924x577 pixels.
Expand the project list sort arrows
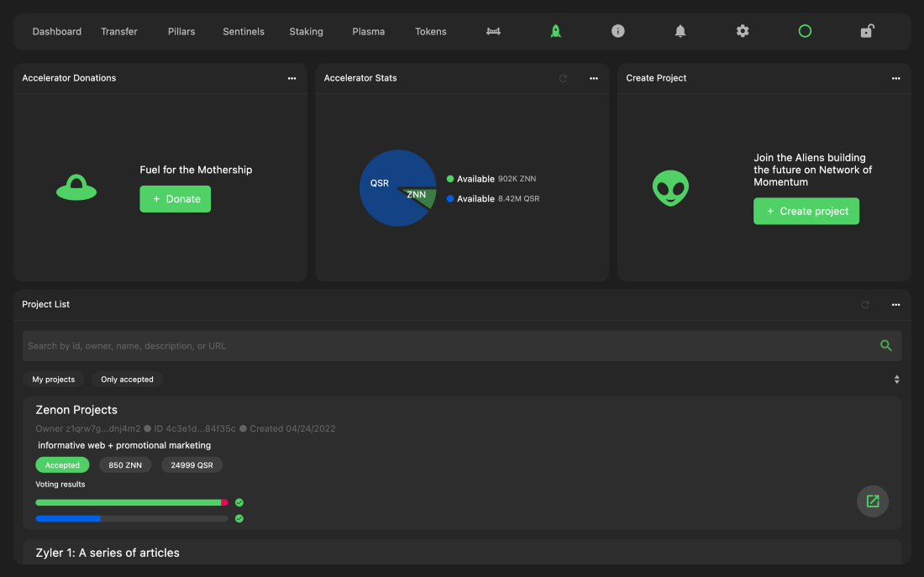point(896,380)
